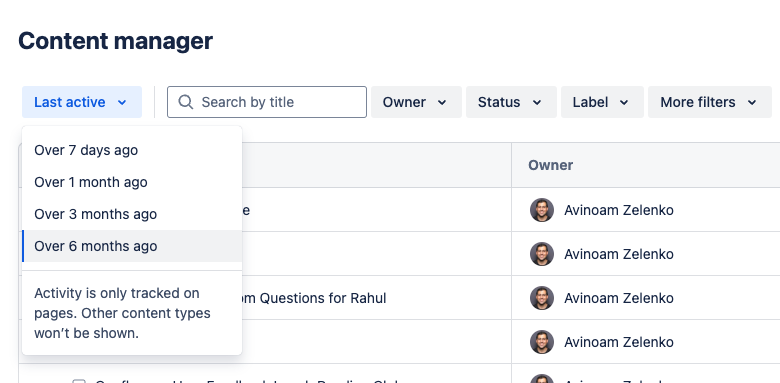Click the avatar in the Questions for Rahul row
780x383 pixels.
[x=542, y=298]
